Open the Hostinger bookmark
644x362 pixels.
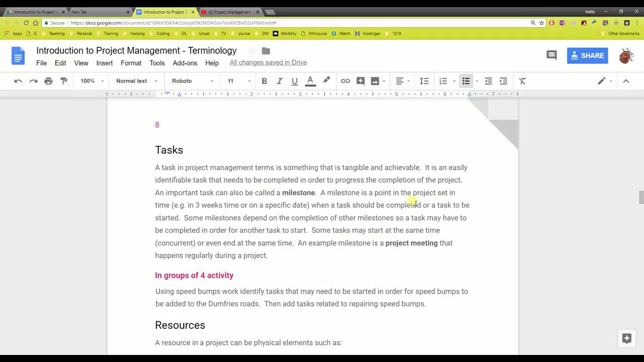(368, 34)
